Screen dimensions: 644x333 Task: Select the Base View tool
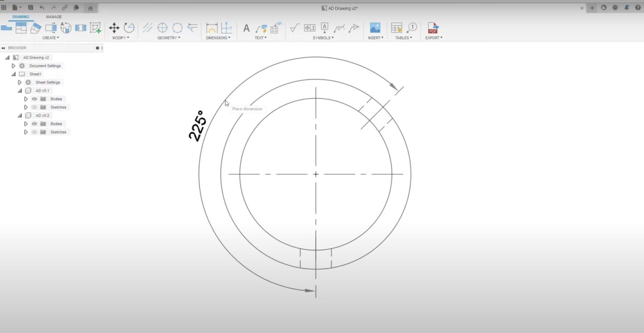pos(6,27)
